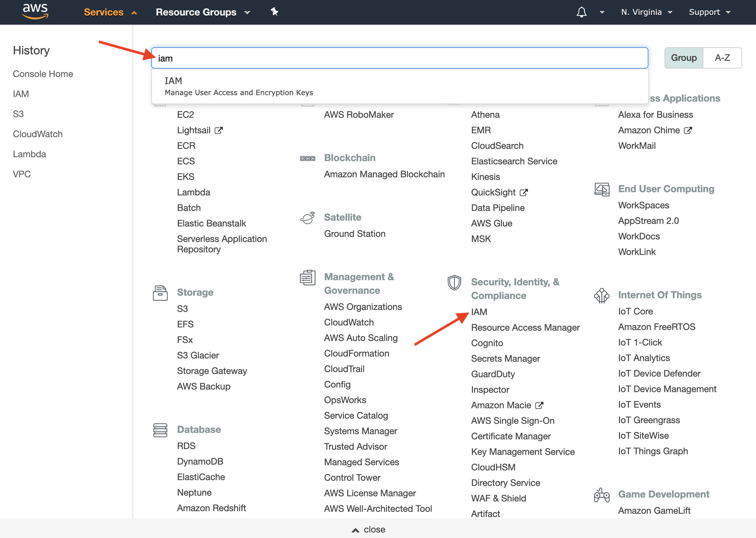Open Alexa for Business
This screenshot has width=756, height=538.
655,115
